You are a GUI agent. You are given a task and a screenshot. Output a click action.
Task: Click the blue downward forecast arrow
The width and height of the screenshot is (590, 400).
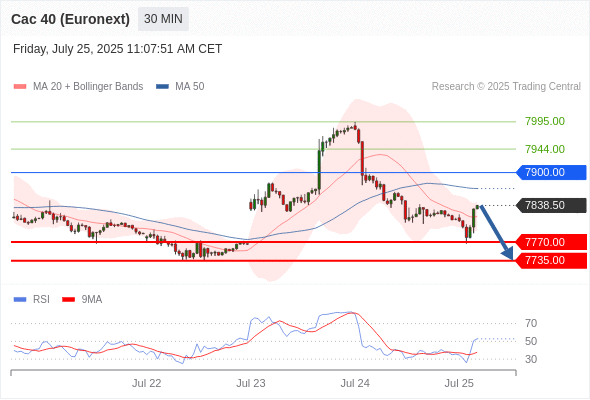497,232
